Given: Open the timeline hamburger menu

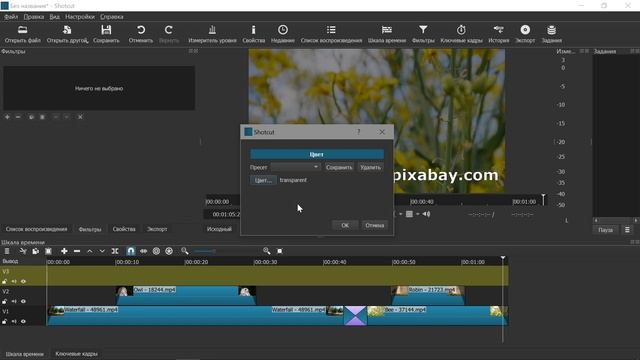Looking at the screenshot, I should [x=7, y=251].
